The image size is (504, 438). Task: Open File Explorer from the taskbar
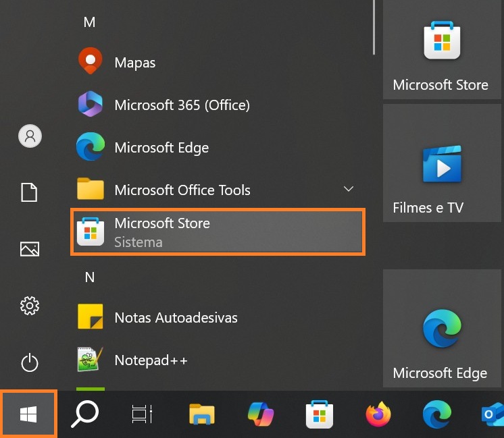tap(202, 414)
